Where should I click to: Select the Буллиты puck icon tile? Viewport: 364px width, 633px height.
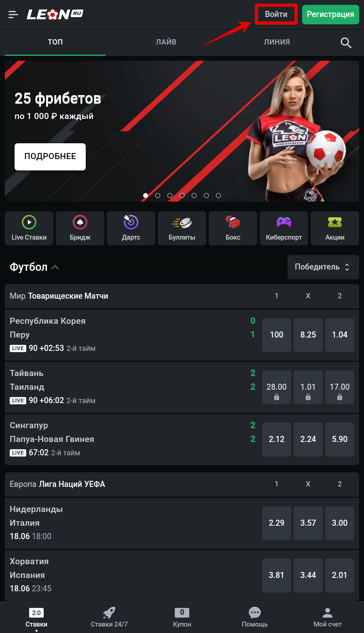(182, 228)
